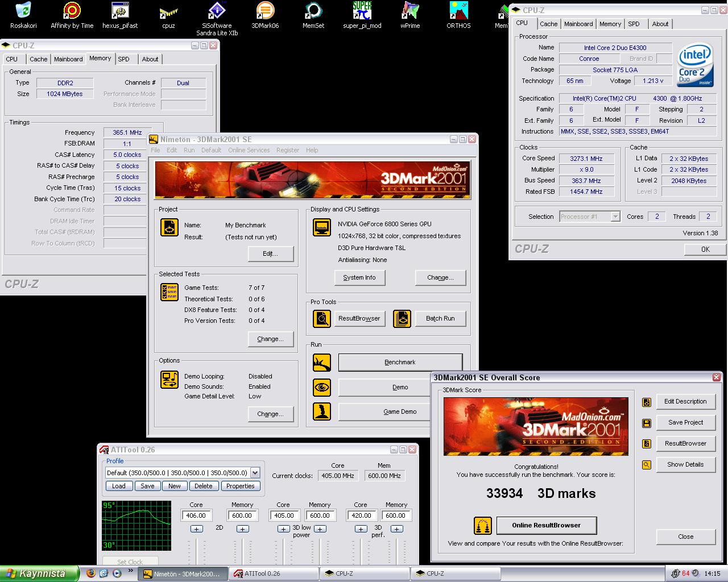Viewport: 728px width, 582px height.
Task: Click Change... under Display and CPU Settings
Action: 441,277
